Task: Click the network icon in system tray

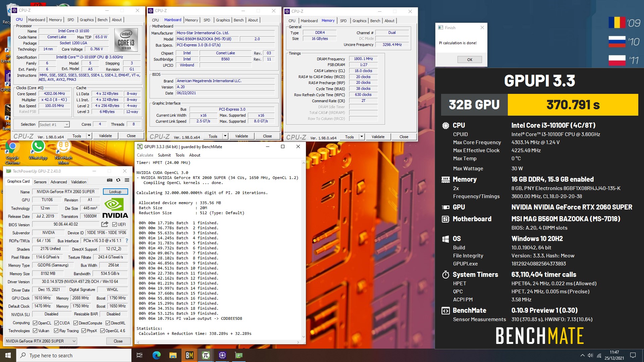Action: (599, 355)
